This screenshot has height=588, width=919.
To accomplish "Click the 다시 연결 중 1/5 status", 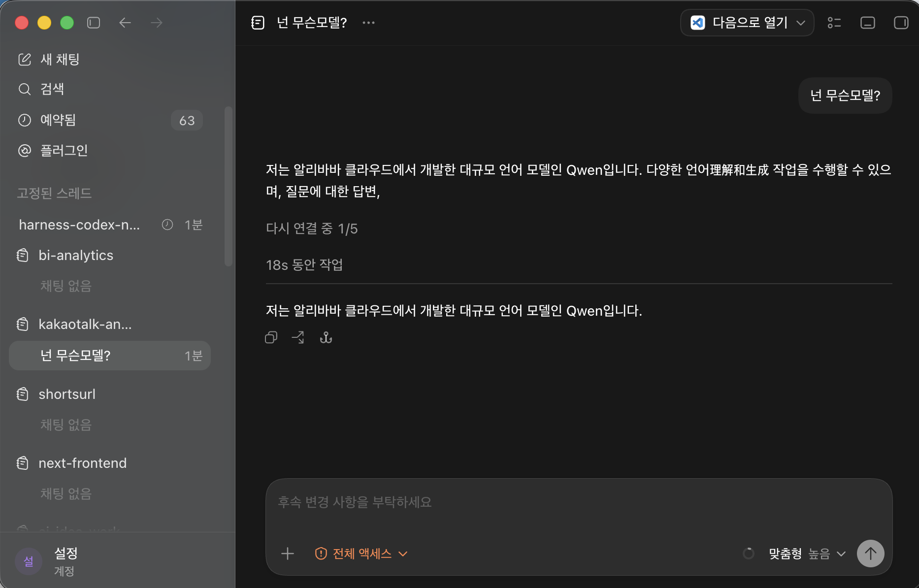I will (x=312, y=229).
